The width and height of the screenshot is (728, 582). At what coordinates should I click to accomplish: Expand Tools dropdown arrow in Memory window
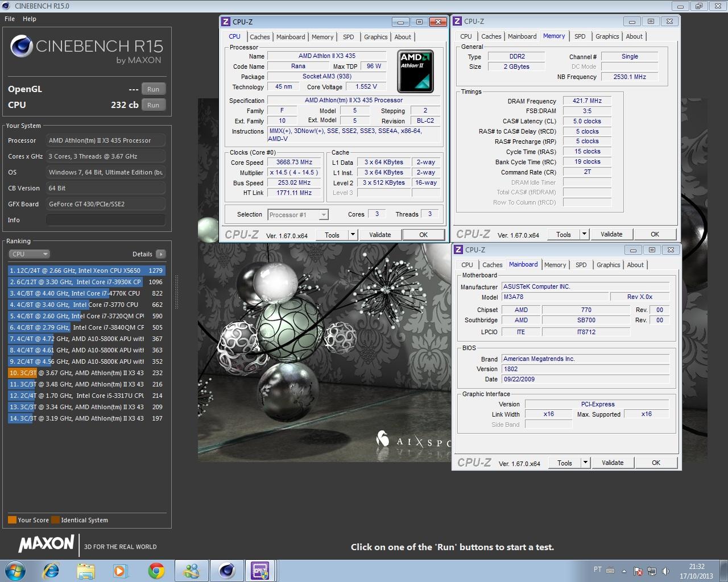click(x=584, y=234)
